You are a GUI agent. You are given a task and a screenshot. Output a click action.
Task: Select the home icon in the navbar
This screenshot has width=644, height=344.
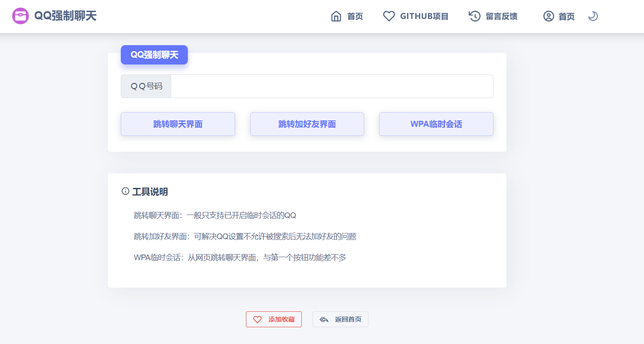coord(337,16)
